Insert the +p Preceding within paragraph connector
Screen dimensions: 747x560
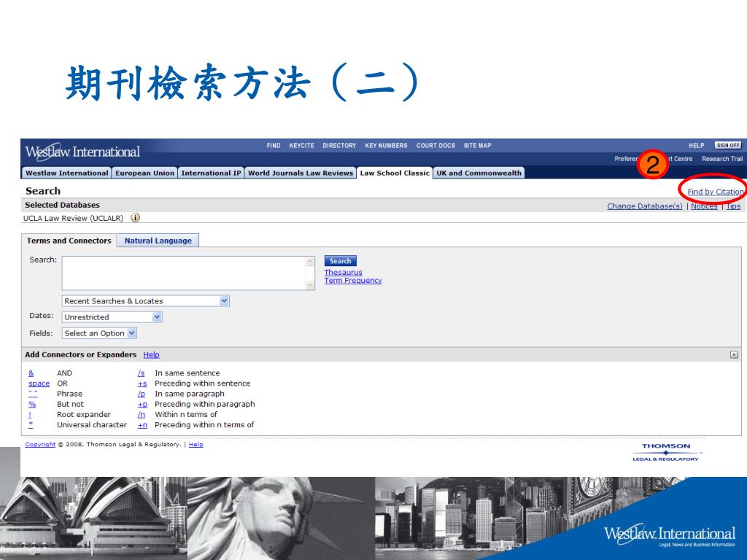point(142,404)
